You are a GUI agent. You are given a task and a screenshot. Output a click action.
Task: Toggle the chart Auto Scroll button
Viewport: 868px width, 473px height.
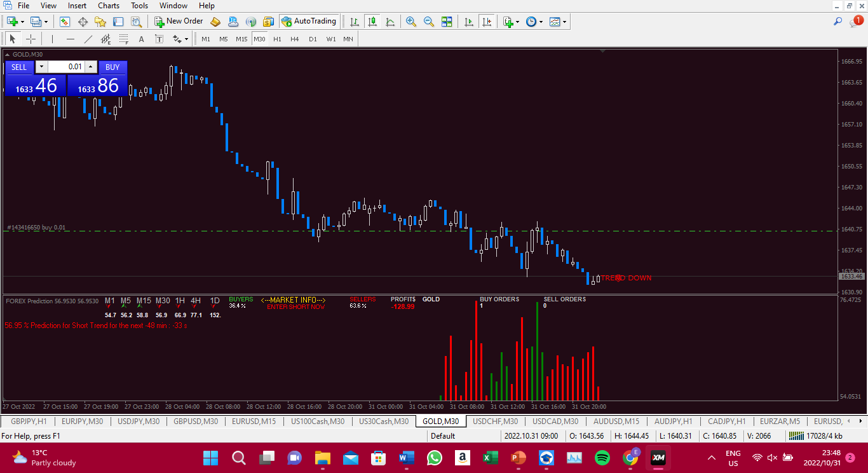[x=469, y=22]
